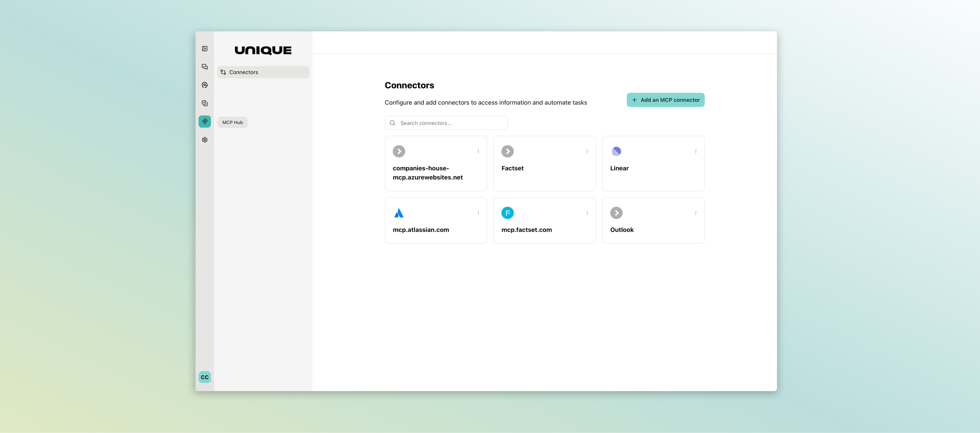Select the companies-house-mcp.azurewebsites.net connector name
Viewport: 980px width, 433px height.
pyautogui.click(x=428, y=173)
